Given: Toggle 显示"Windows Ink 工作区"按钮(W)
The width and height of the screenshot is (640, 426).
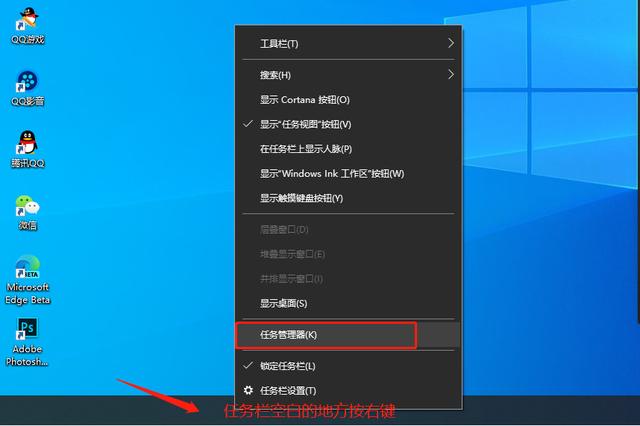Looking at the screenshot, I should click(348, 173).
